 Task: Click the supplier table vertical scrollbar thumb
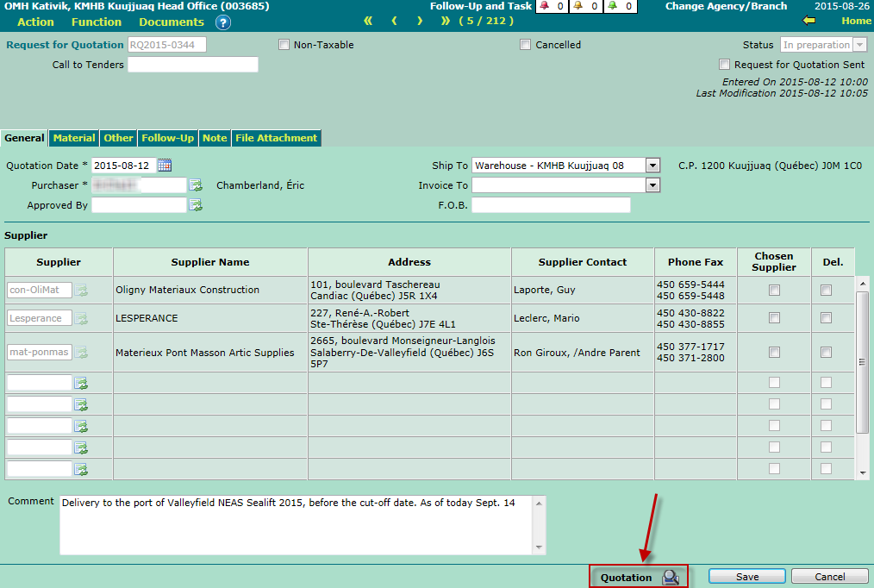coord(862,362)
